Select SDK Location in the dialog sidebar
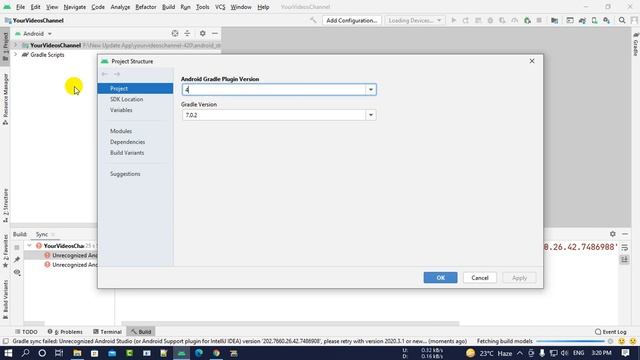The image size is (640, 360). 127,99
